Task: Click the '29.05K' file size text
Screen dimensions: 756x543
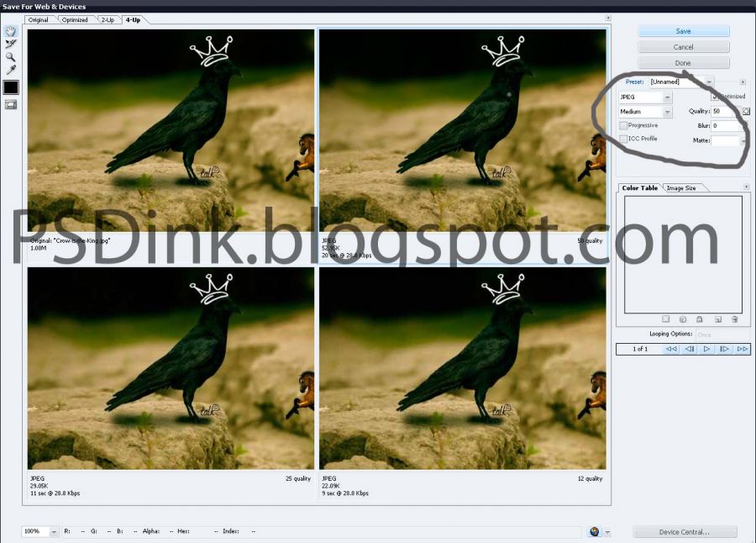Action: pos(39,486)
